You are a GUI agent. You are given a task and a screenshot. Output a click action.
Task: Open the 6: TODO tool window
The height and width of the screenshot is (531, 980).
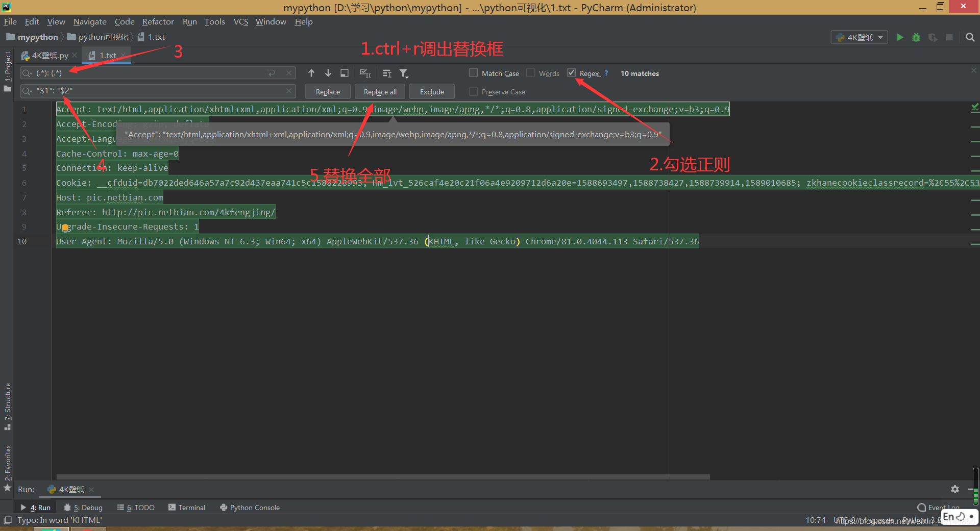coord(136,508)
